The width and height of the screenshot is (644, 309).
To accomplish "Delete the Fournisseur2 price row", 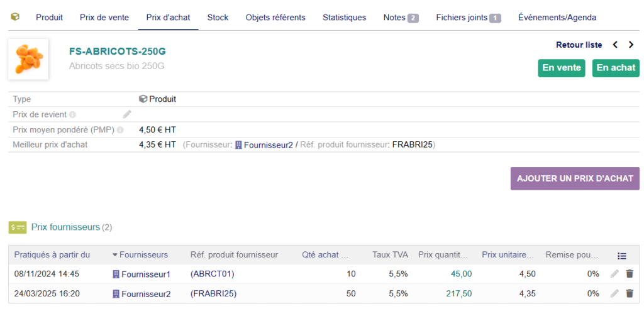I will click(630, 293).
